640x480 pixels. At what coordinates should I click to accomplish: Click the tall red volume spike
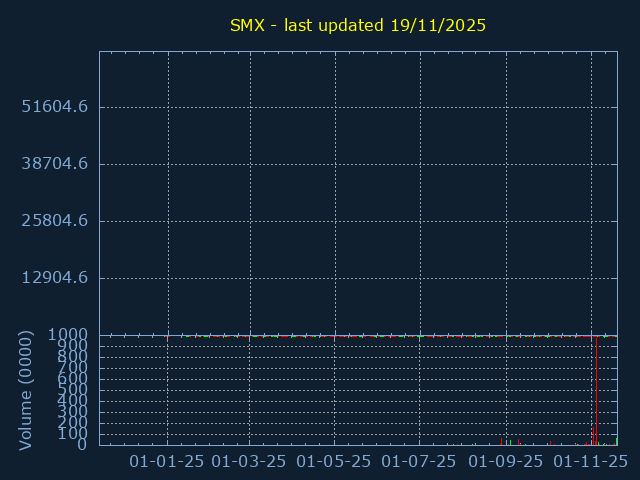click(597, 390)
